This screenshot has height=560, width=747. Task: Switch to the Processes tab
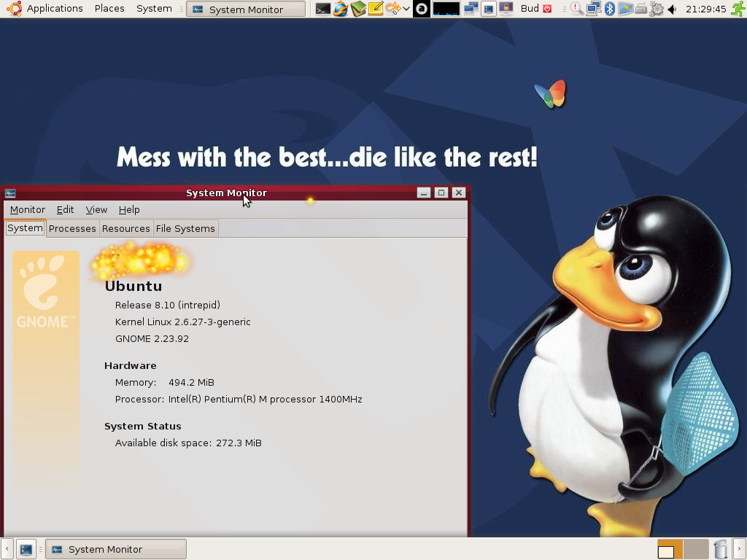[x=72, y=228]
